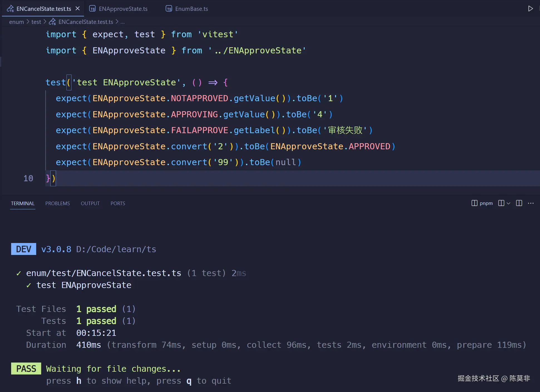Viewport: 540px width, 392px height.
Task: Open the EnumBase.ts editor tab
Action: point(191,9)
